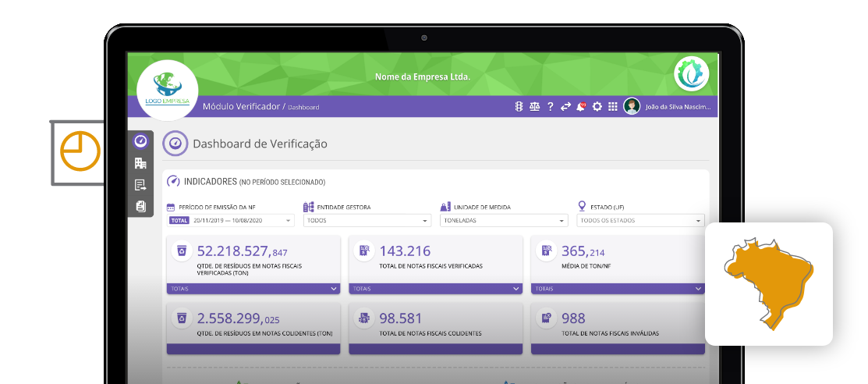Expand the Estado TODOS OS ESTADOS dropdown
The image size is (868, 384).
point(640,221)
